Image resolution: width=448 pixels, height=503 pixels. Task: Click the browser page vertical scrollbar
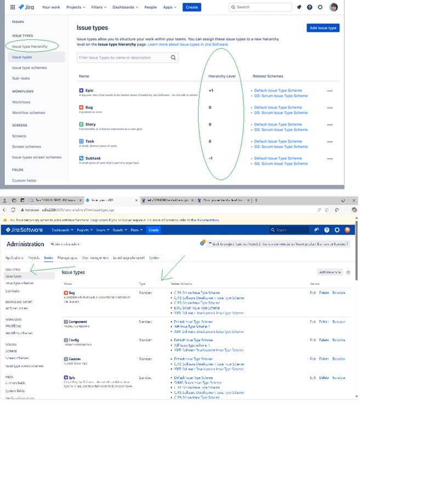pos(356,250)
